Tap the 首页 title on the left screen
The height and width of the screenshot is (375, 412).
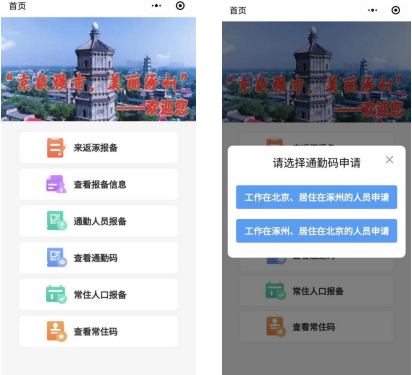17,6
